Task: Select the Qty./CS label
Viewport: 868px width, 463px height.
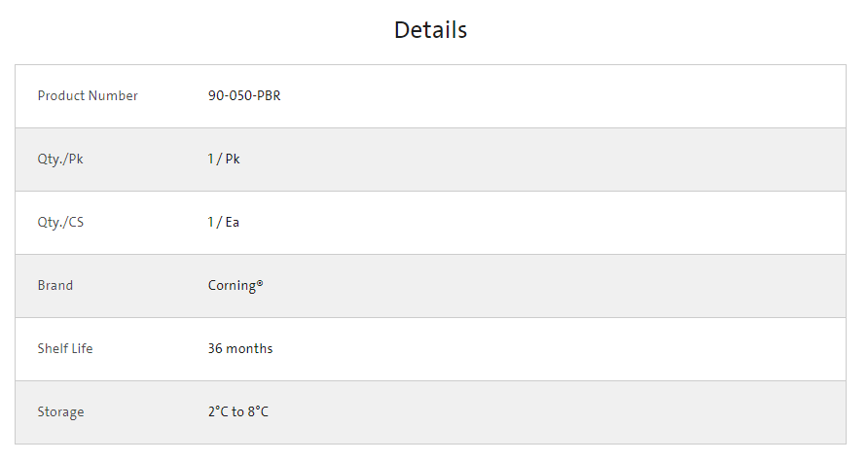Action: [x=60, y=223]
